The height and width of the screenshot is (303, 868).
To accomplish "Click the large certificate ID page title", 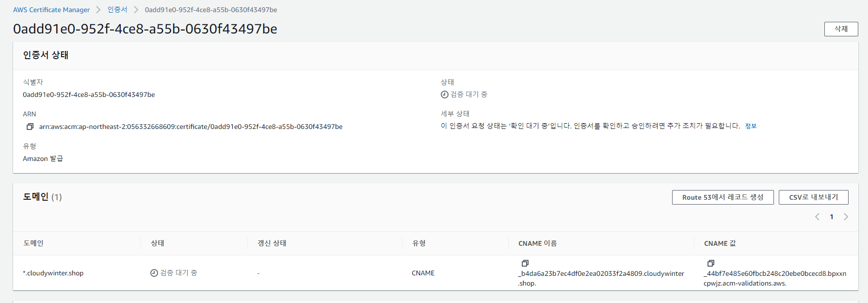I will tap(145, 29).
